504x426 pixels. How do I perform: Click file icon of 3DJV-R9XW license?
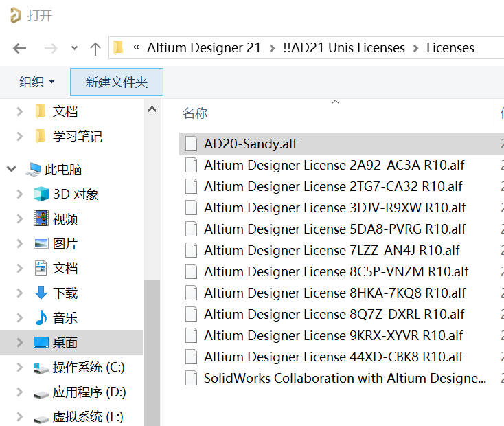(x=191, y=208)
